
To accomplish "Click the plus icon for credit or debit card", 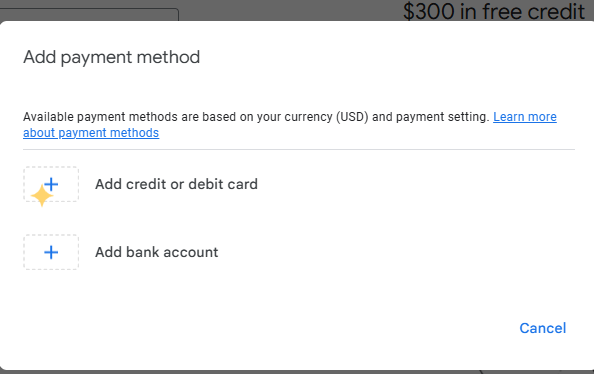I will coord(51,185).
